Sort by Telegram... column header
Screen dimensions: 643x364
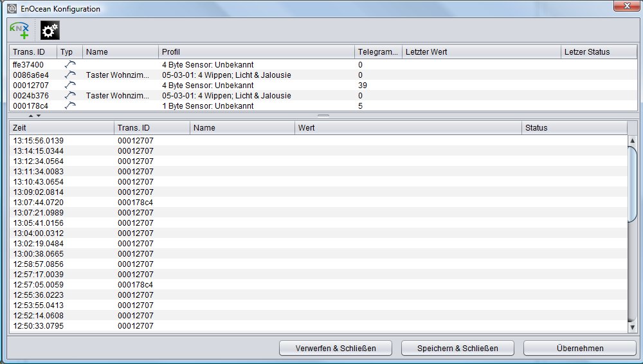tap(378, 51)
